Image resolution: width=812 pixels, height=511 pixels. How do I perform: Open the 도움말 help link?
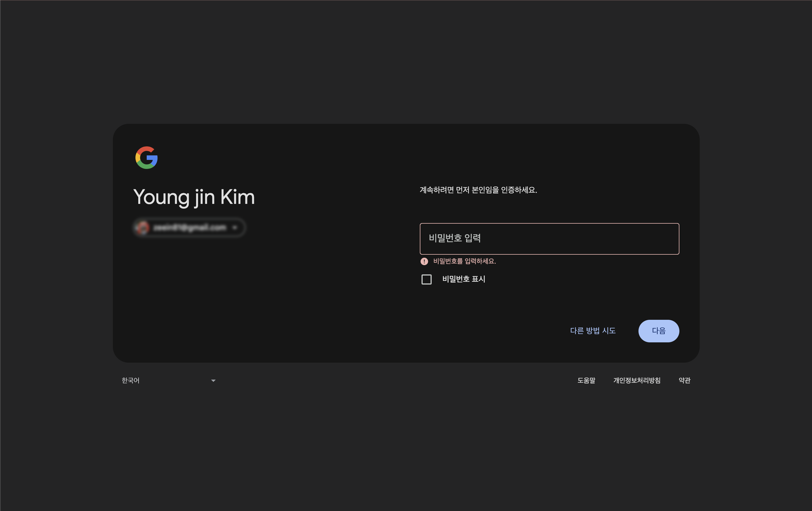click(586, 380)
